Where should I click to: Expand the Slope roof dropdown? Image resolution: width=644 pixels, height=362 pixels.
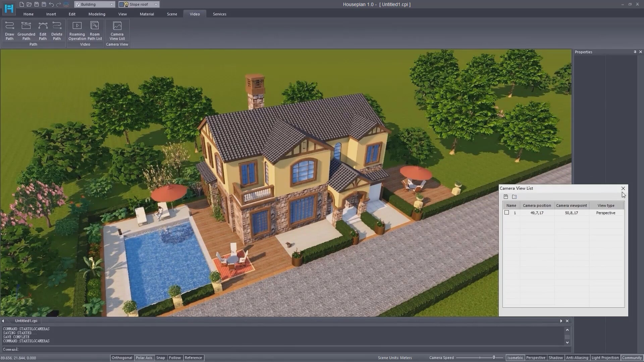tap(156, 4)
